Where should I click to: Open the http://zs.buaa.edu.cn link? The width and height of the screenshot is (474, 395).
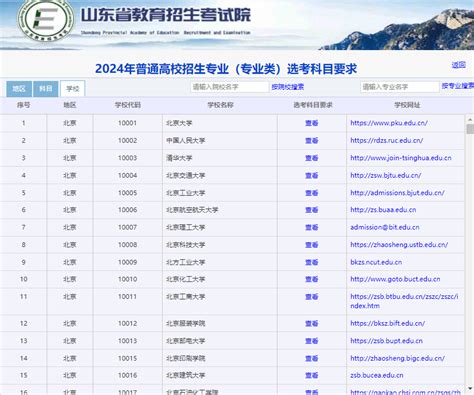point(383,210)
